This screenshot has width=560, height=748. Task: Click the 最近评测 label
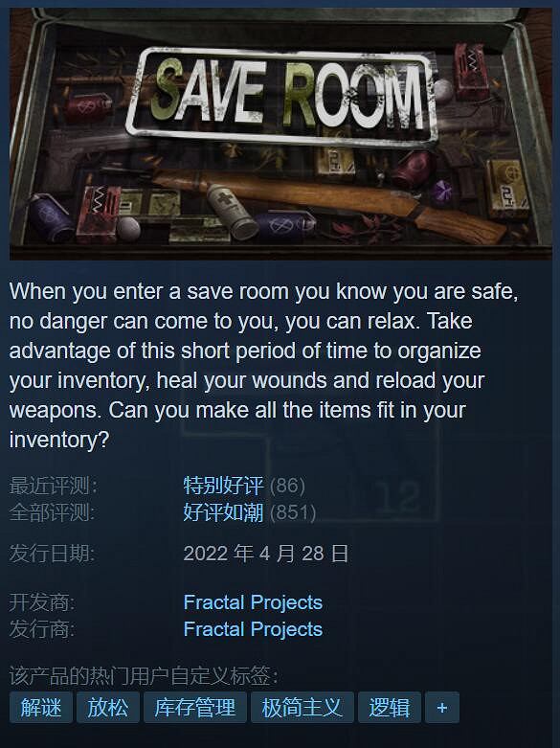pyautogui.click(x=53, y=486)
